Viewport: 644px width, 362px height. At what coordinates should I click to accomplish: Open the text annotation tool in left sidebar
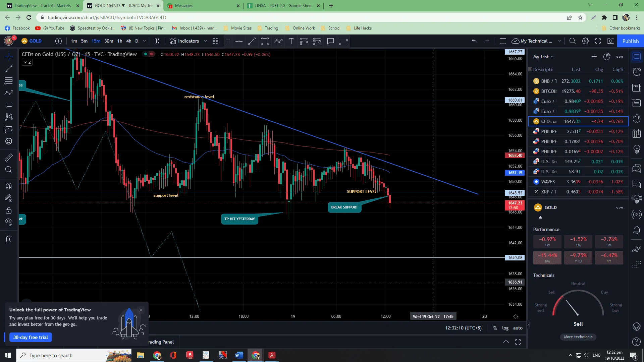coord(9,105)
